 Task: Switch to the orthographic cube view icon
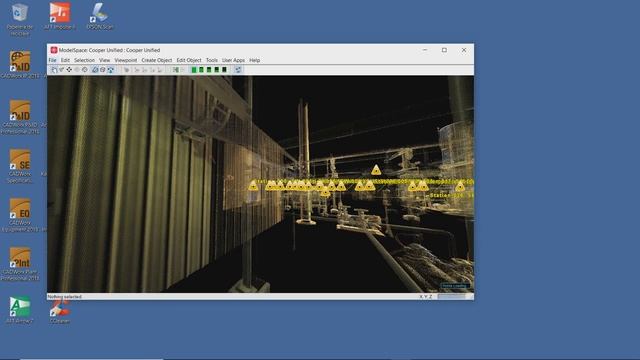tap(102, 70)
